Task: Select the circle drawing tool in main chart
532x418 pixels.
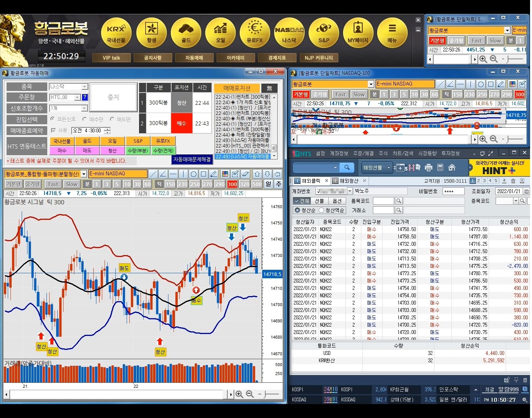Action: 194,174
